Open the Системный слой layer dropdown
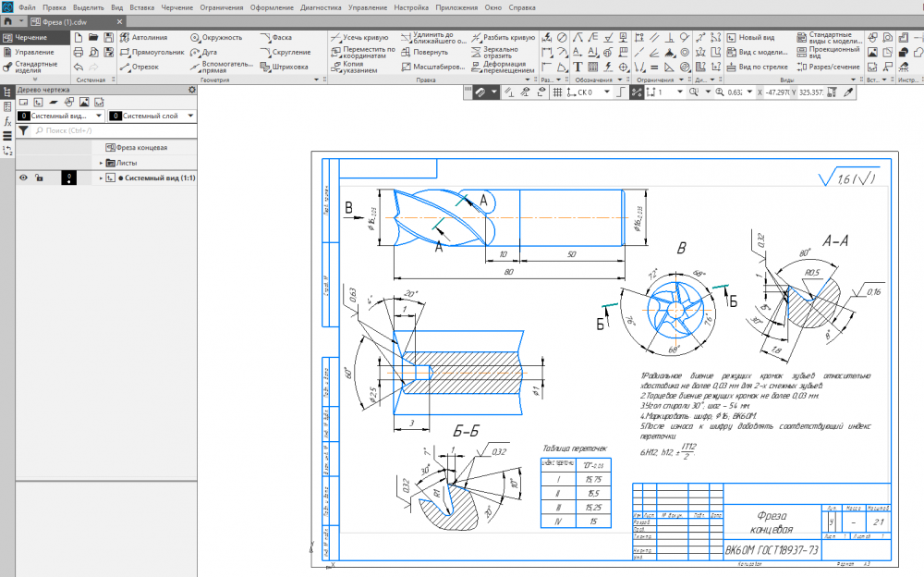This screenshot has width=924, height=577. 190,117
